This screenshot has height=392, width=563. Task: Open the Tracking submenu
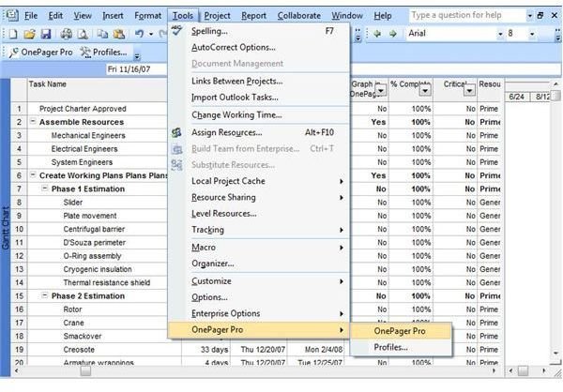tap(259, 230)
